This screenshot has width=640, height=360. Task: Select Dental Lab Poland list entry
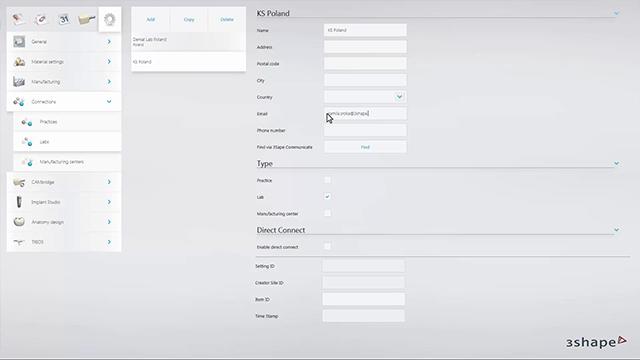[189, 42]
